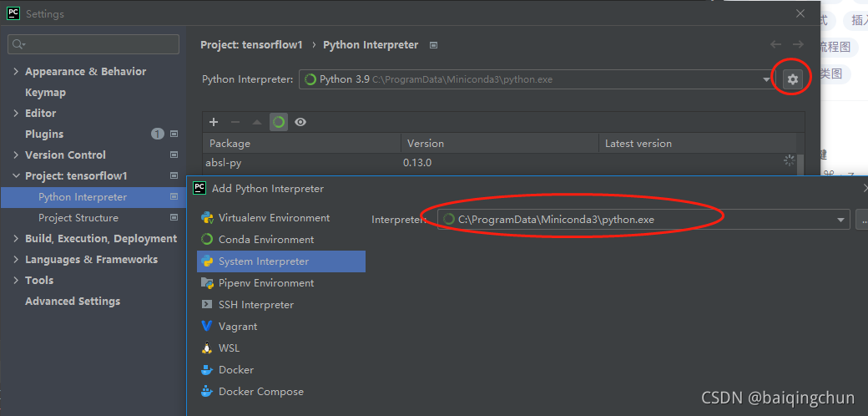Viewport: 868px width, 416px height.
Task: Click the upgrade package arrow icon
Action: pos(257,122)
